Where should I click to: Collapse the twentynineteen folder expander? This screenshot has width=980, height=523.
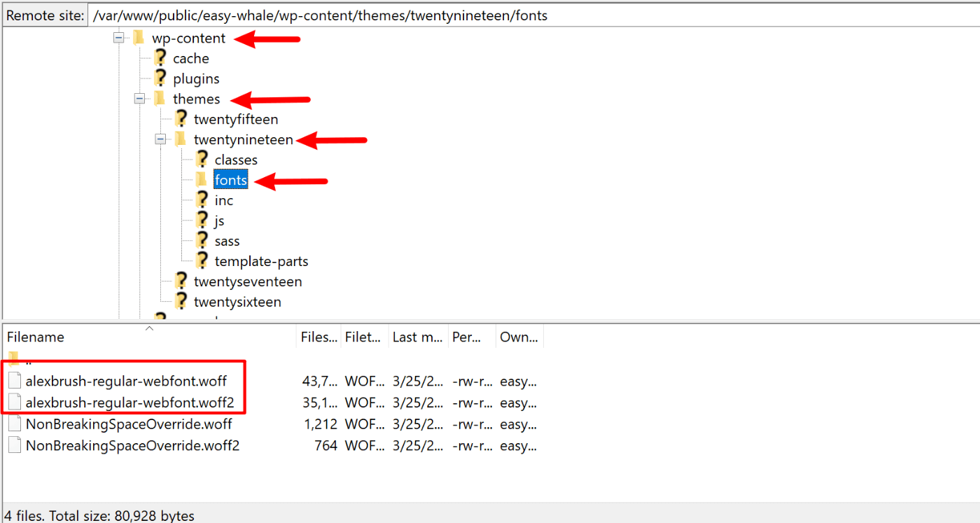[160, 140]
